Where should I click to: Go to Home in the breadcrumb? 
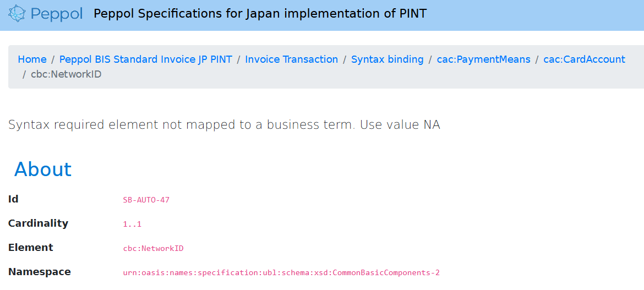click(x=32, y=59)
